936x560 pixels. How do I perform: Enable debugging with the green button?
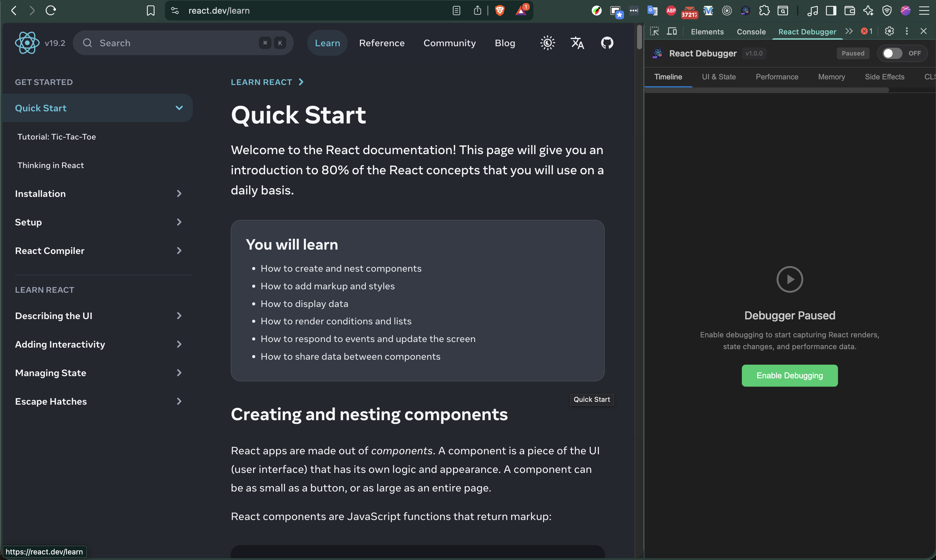coord(790,376)
